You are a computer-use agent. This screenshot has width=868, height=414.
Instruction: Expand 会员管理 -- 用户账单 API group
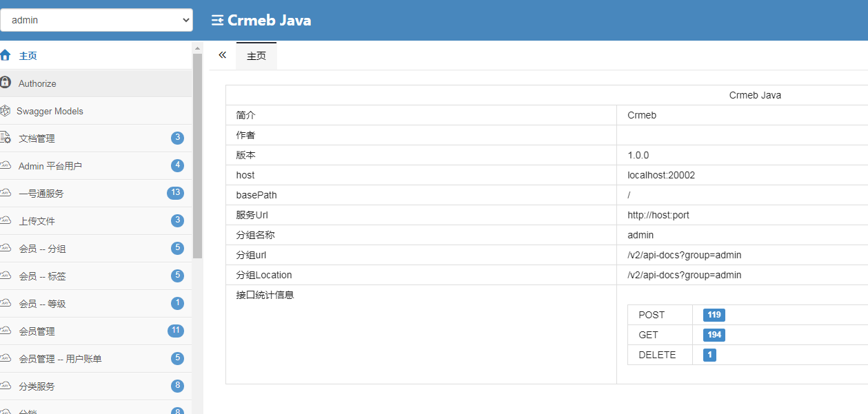point(96,359)
